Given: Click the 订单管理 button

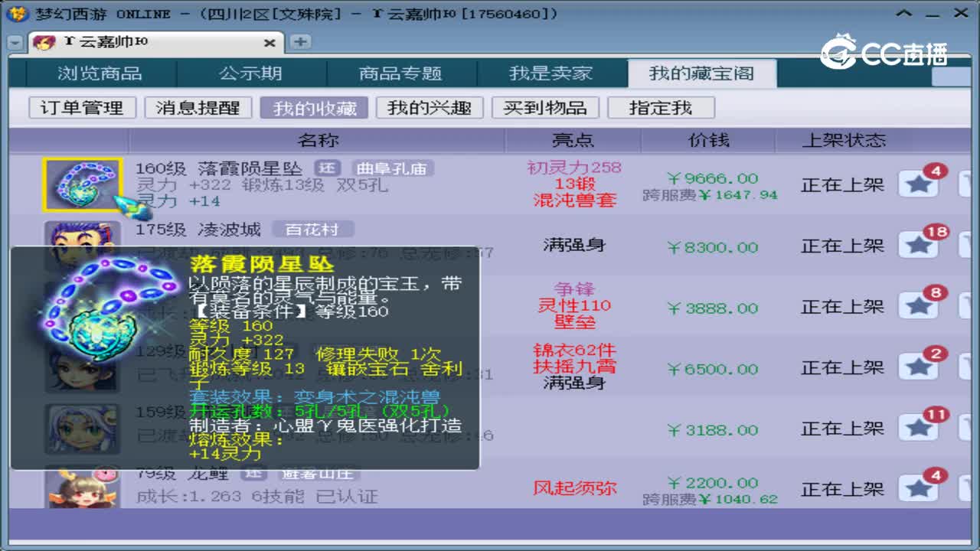Looking at the screenshot, I should pos(82,108).
